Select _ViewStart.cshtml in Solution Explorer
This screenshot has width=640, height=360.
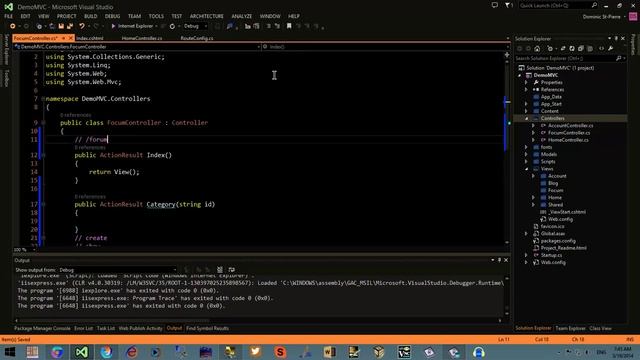[567, 212]
